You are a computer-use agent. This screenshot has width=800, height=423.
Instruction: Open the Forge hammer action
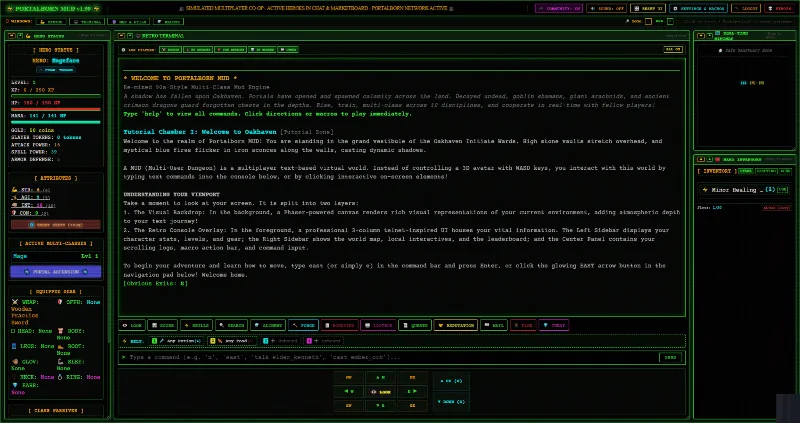pos(304,325)
